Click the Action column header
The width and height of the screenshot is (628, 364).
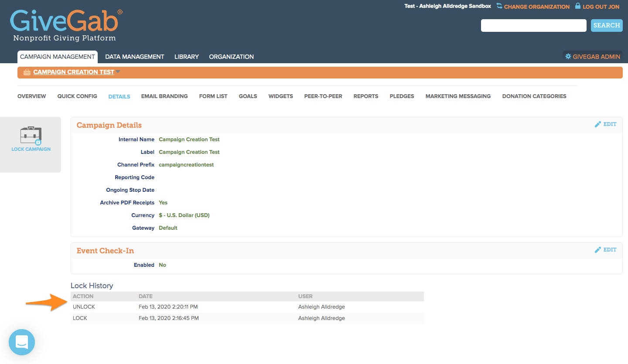[x=83, y=296]
